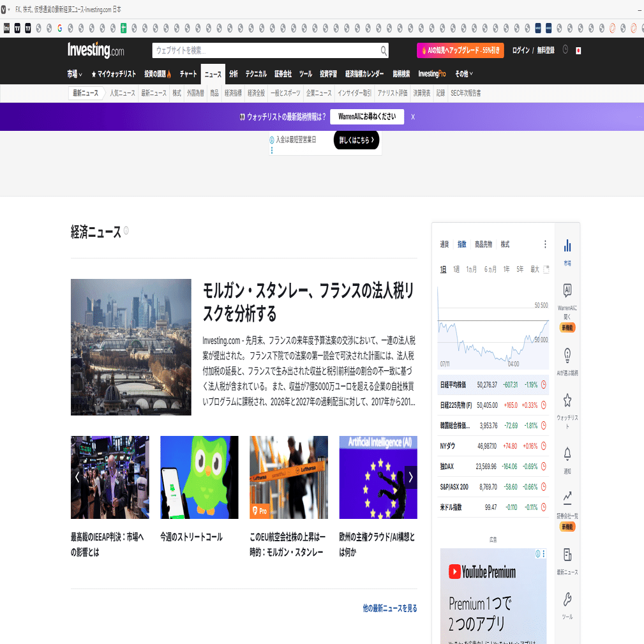Image resolution: width=644 pixels, height=644 pixels.
Task: Click the magnifier icon in the search bar
Action: 383,50
